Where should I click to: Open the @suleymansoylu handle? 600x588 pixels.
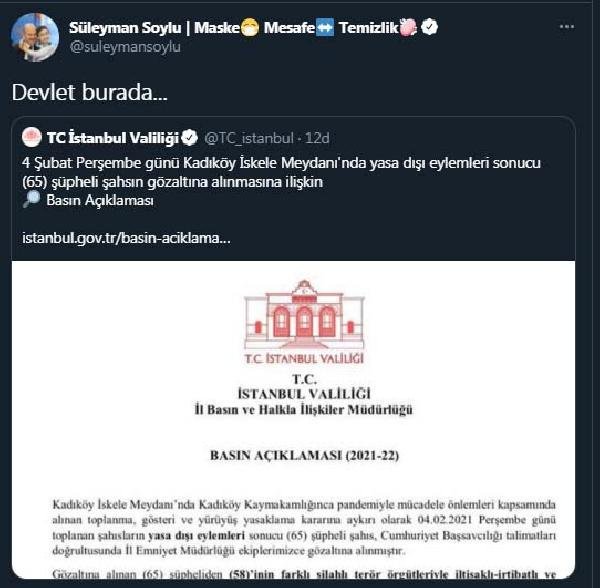(125, 46)
